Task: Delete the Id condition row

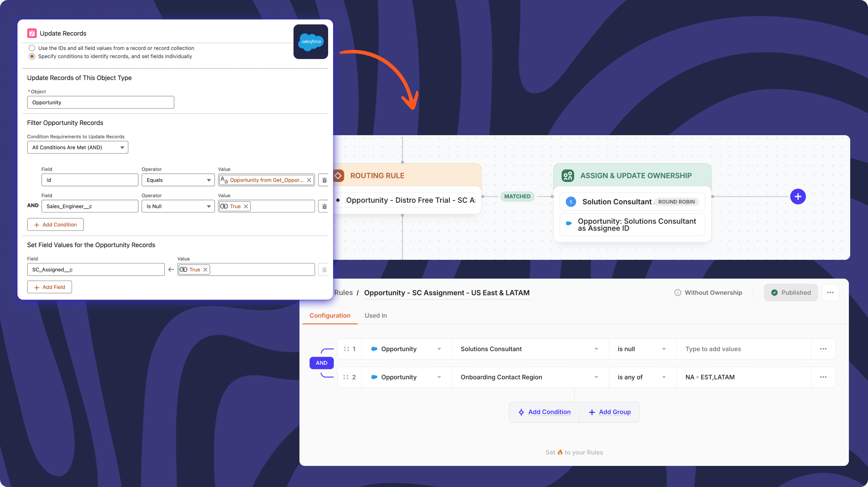Action: point(324,180)
